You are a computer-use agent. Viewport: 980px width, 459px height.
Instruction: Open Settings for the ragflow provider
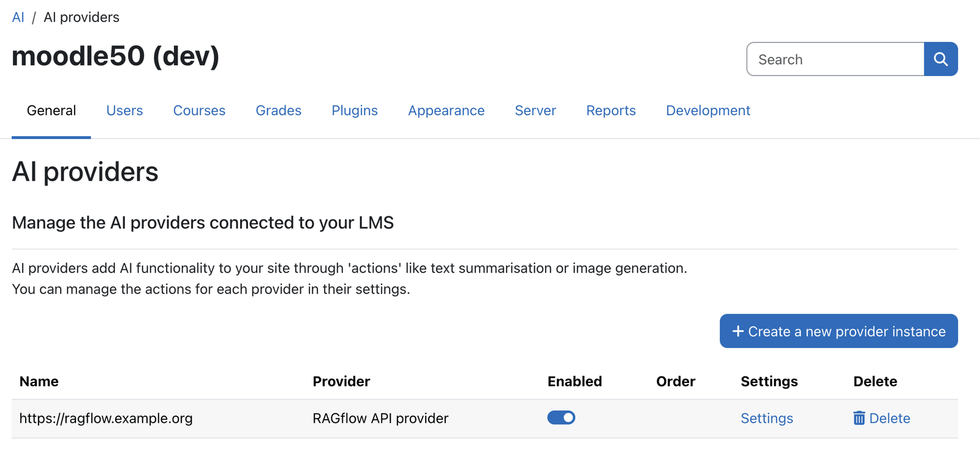coord(767,418)
